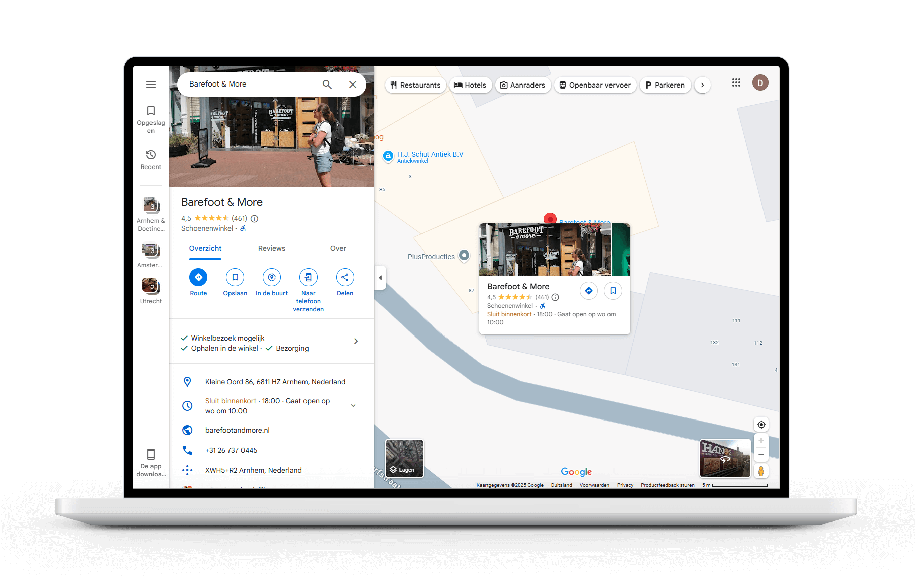Switch to the Reviews tab
The image size is (915, 588).
(271, 248)
